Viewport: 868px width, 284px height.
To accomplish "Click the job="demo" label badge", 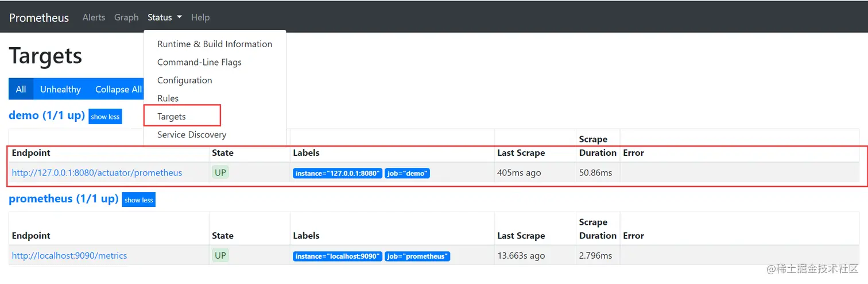I will point(408,173).
